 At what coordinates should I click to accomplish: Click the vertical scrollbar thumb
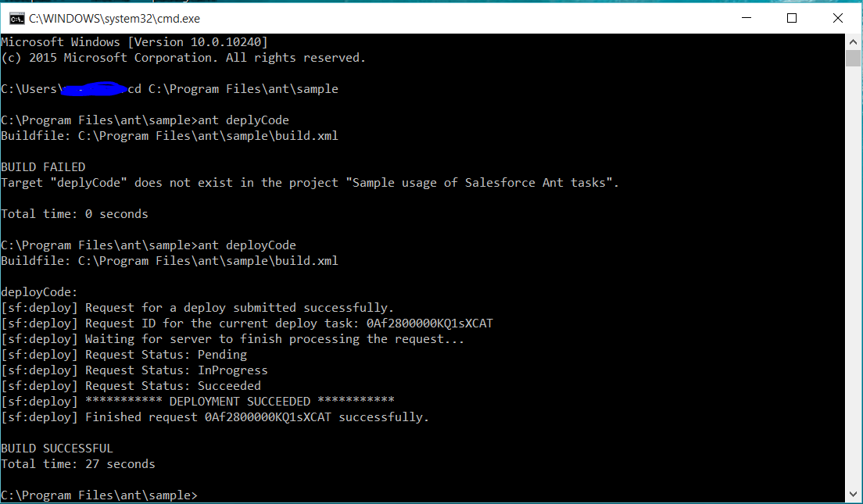click(x=853, y=59)
